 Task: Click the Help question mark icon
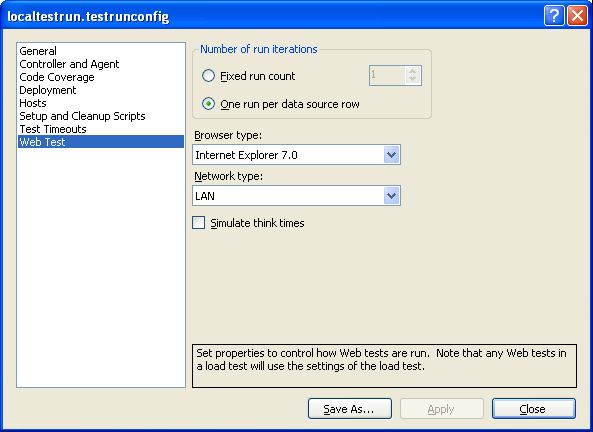click(x=554, y=16)
